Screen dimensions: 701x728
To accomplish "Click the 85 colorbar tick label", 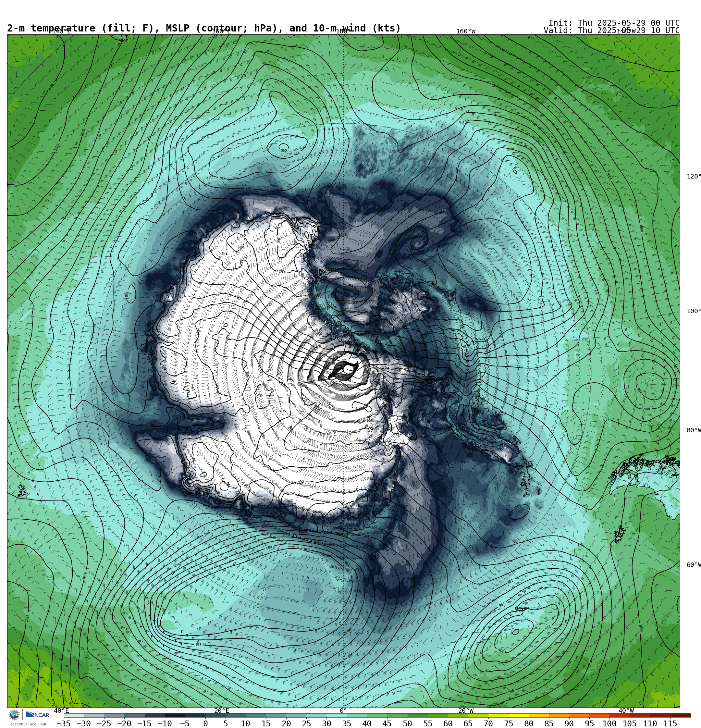I will (x=549, y=723).
